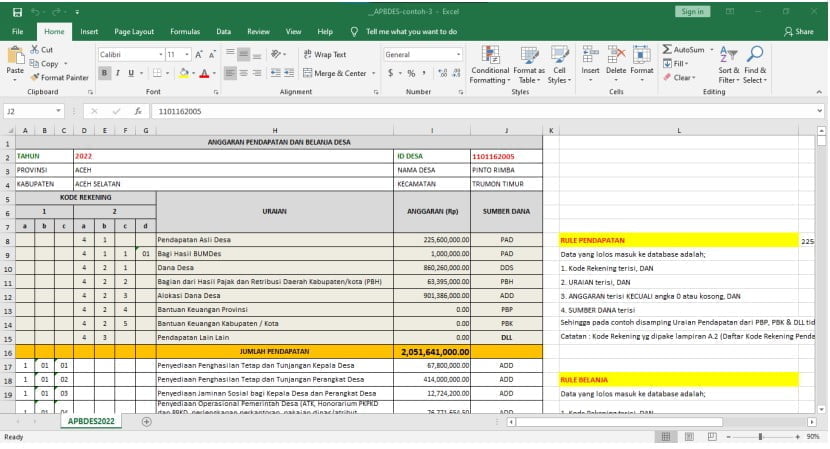The height and width of the screenshot is (449, 830).
Task: Open the General number format dropdown
Action: click(458, 55)
